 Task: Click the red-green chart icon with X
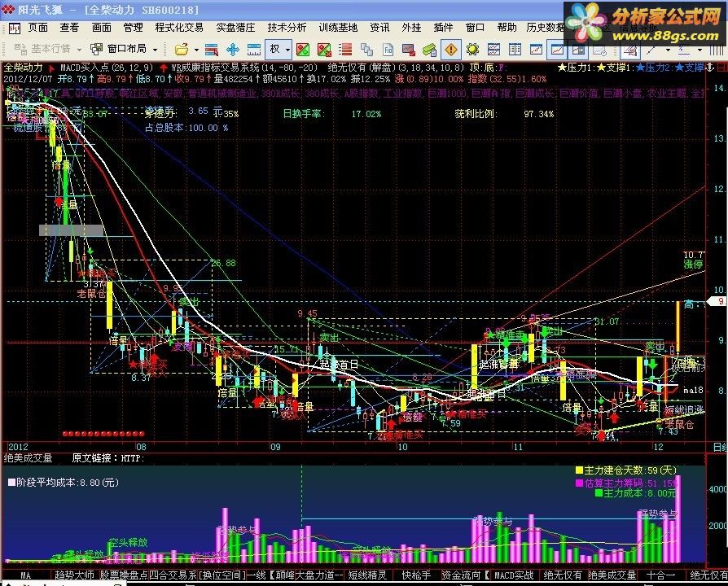pyautogui.click(x=324, y=50)
